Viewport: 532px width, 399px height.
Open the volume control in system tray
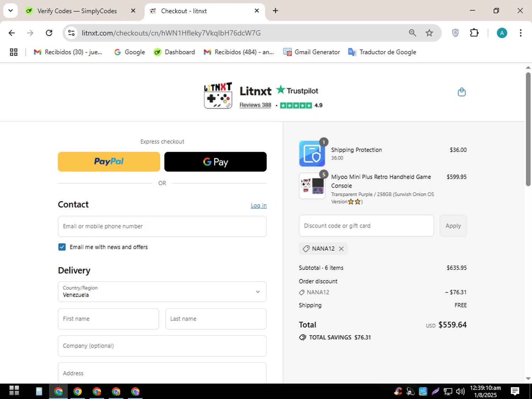point(460,391)
